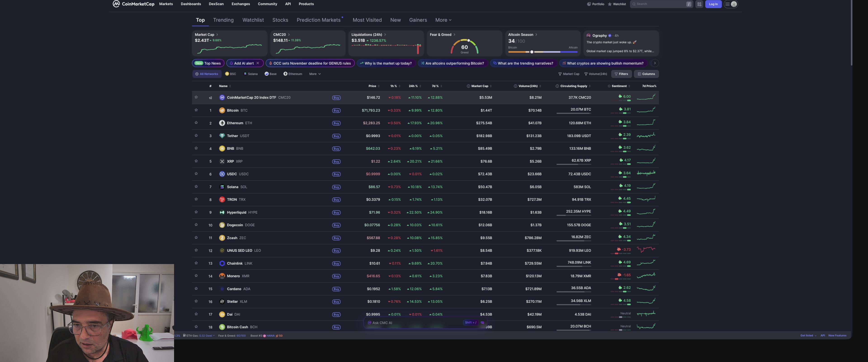The height and width of the screenshot is (362, 868).
Task: Close the Add AI alert chip
Action: [257, 63]
